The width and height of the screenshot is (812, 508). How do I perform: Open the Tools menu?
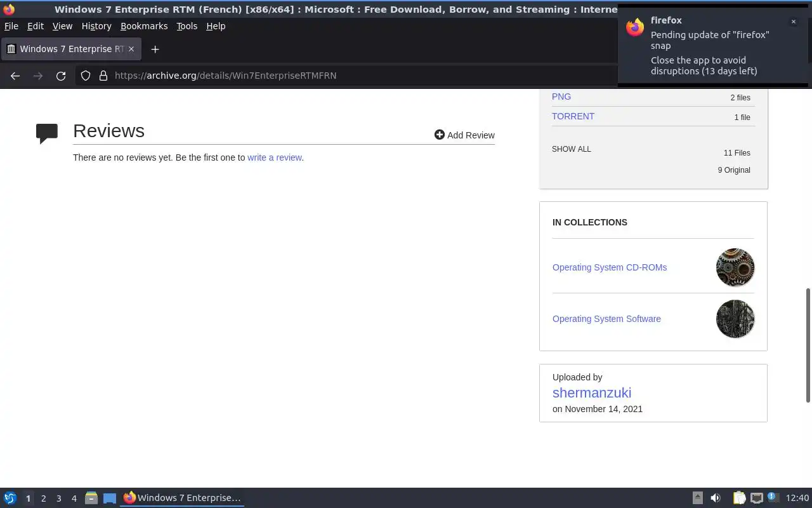pos(187,26)
